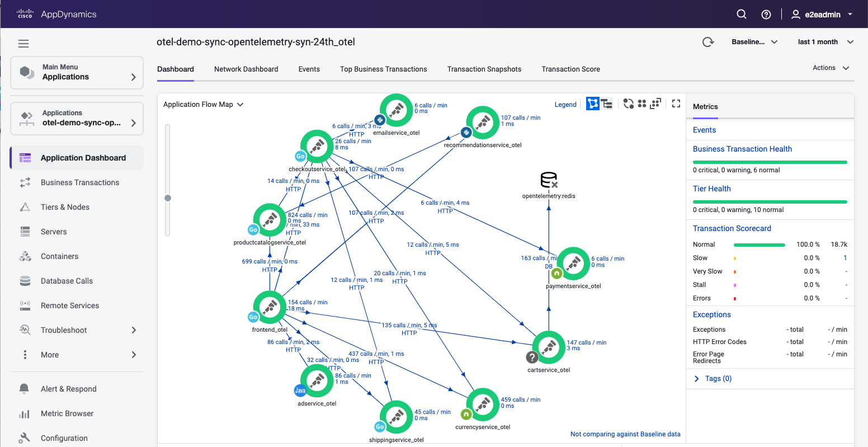This screenshot has width=868, height=447.
Task: Open the otel-demo-sync application selector
Action: [x=77, y=118]
